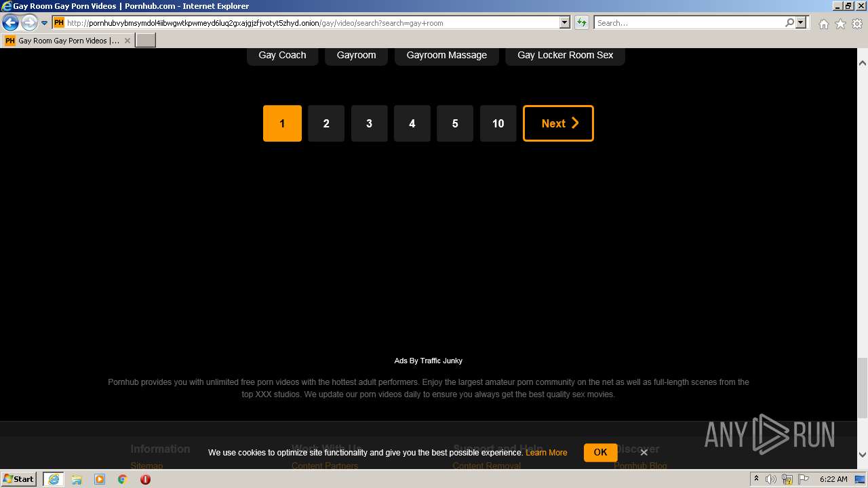The width and height of the screenshot is (868, 488).
Task: Click the Action Center flag icon
Action: pyautogui.click(x=804, y=479)
